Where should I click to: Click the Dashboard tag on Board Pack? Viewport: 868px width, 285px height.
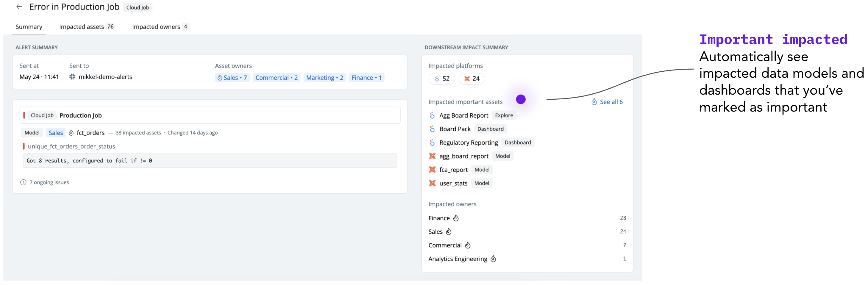(490, 129)
